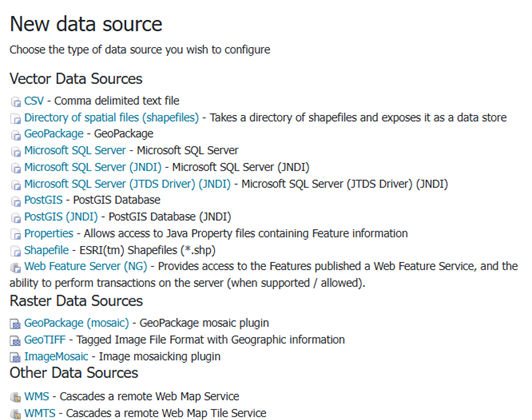Click the icon beside Microsoft SQL Server link

[x=16, y=151]
